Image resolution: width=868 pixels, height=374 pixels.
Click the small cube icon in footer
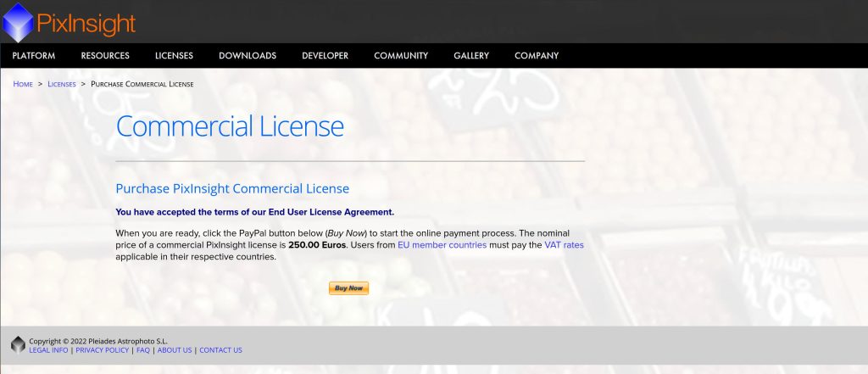19,344
